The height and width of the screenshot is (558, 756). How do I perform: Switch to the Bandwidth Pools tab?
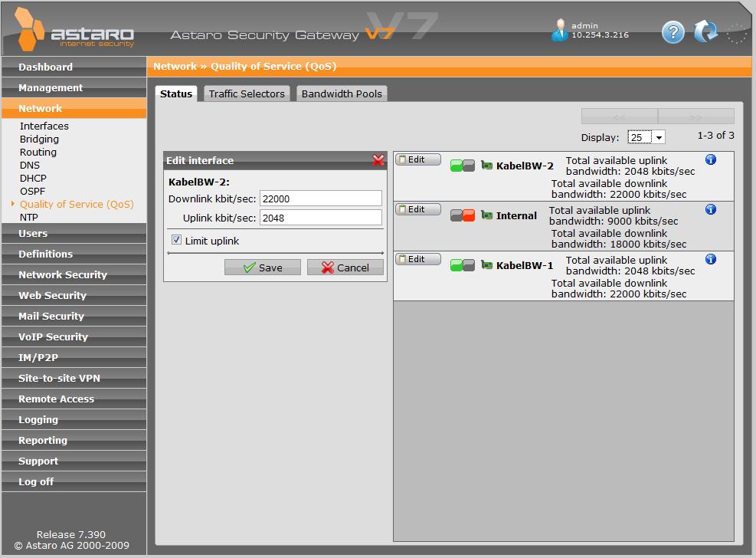(x=342, y=94)
